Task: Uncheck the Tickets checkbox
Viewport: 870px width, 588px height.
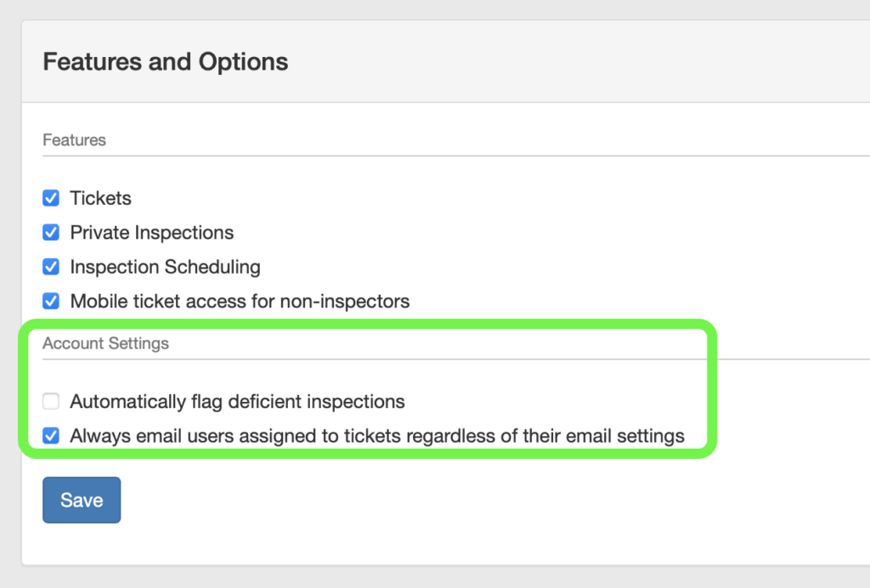Action: coord(51,198)
